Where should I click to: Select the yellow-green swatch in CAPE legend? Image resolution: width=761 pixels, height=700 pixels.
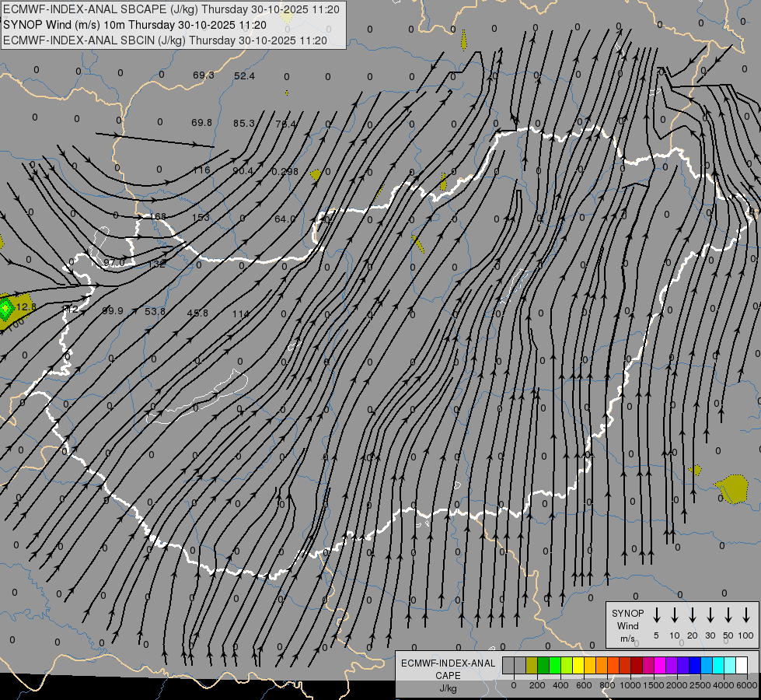[x=567, y=665]
